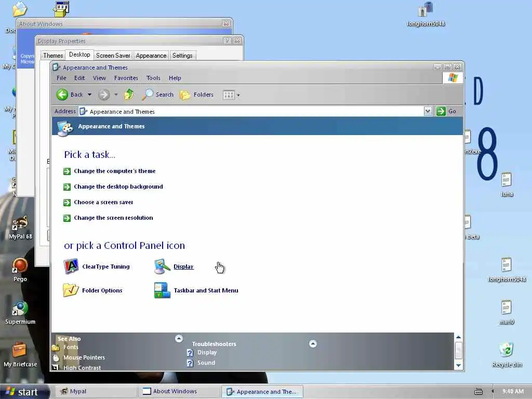Collapse the See Also section
The height and width of the screenshot is (399, 532).
point(179,338)
